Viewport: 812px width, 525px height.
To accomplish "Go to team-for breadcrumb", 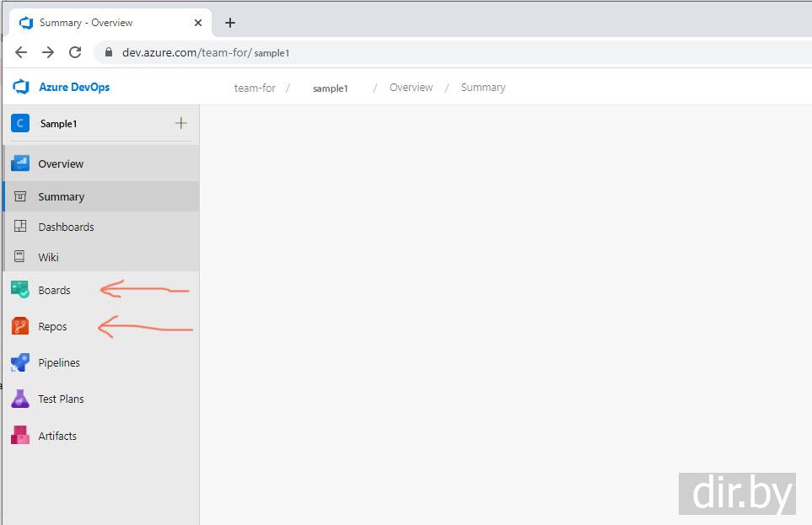I will tap(255, 88).
